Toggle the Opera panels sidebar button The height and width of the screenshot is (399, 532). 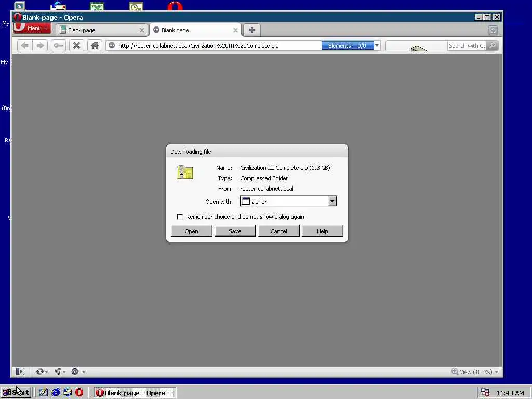pyautogui.click(x=20, y=371)
